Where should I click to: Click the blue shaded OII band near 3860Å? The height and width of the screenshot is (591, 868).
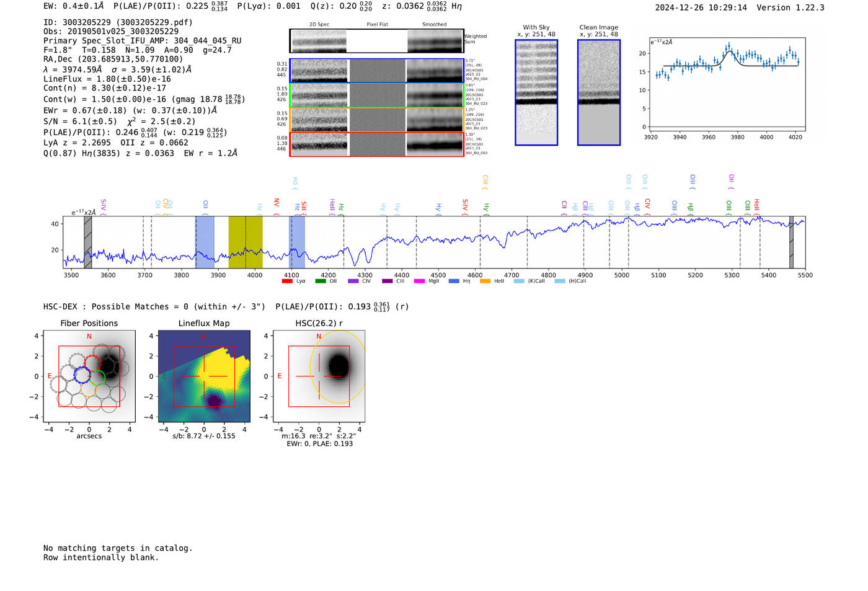[x=205, y=242]
